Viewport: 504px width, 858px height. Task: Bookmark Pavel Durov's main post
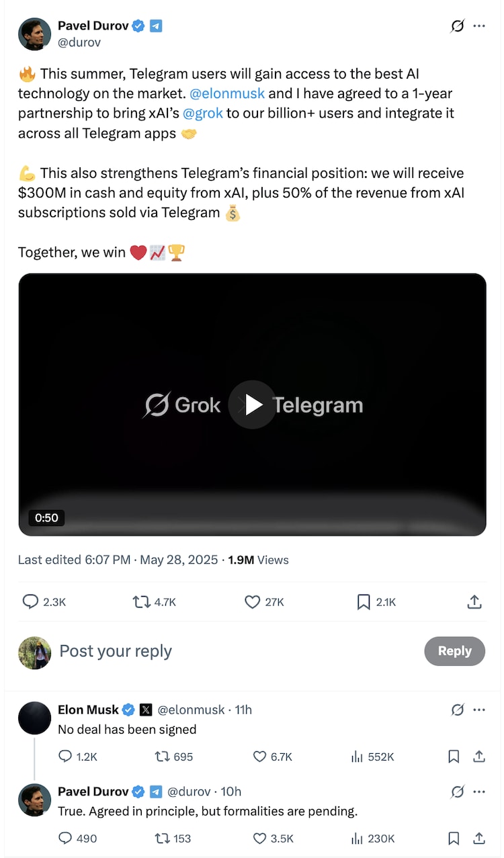[364, 602]
